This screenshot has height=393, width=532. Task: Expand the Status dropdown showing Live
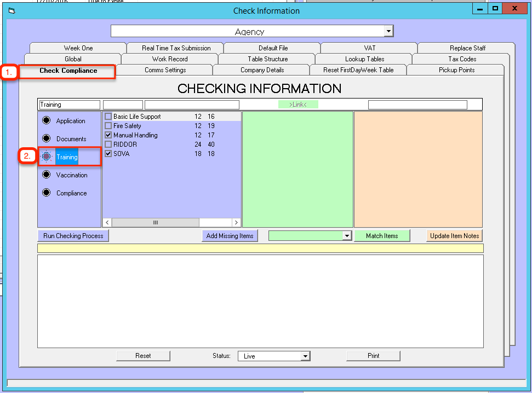[x=305, y=356]
